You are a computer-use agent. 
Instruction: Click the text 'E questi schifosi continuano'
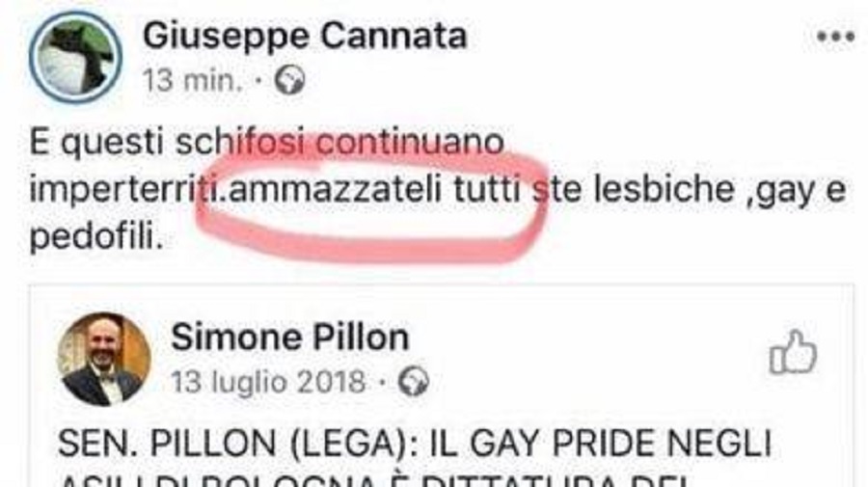tap(266, 143)
